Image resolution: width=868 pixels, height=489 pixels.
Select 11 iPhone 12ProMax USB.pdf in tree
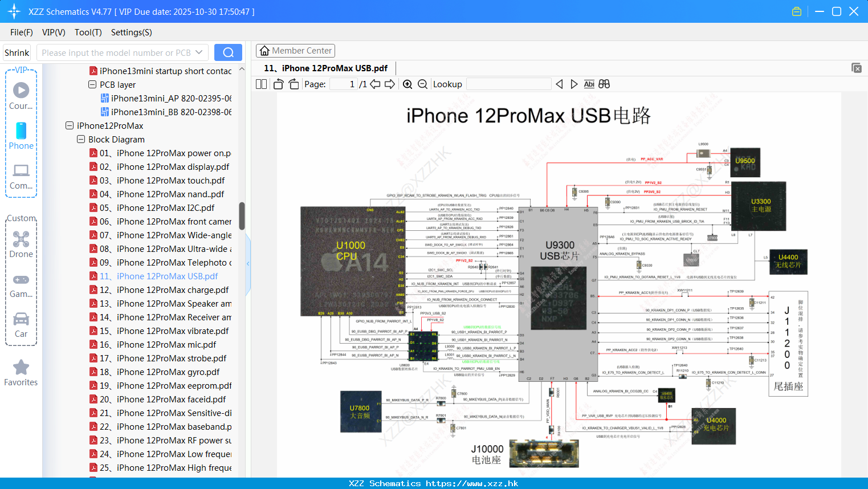[154, 276]
